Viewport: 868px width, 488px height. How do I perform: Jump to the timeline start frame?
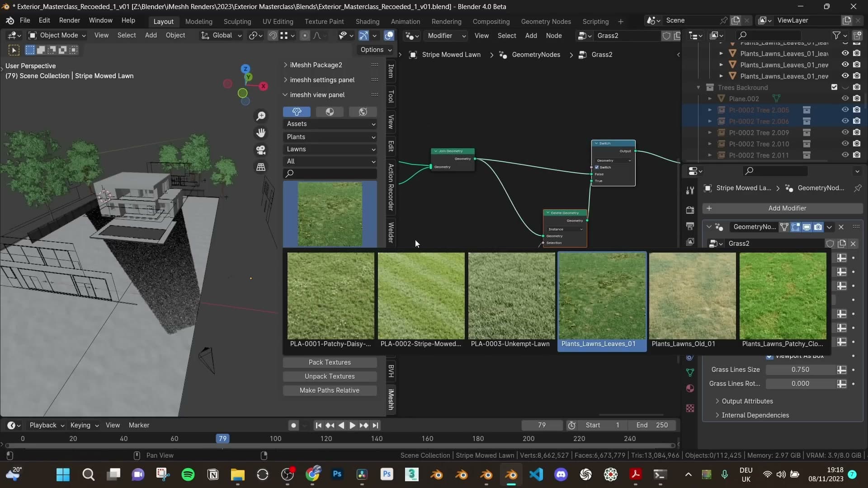pos(318,425)
